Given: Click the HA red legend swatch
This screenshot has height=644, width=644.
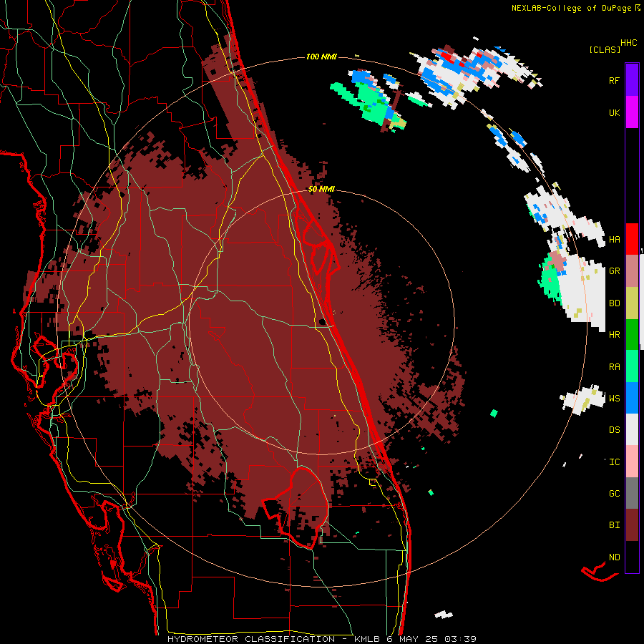Looking at the screenshot, I should pyautogui.click(x=632, y=239).
